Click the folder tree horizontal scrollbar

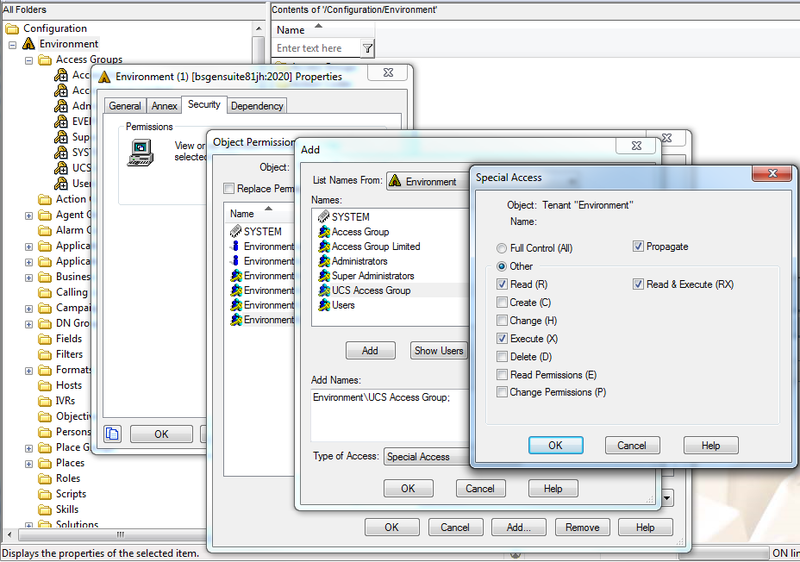click(120, 535)
